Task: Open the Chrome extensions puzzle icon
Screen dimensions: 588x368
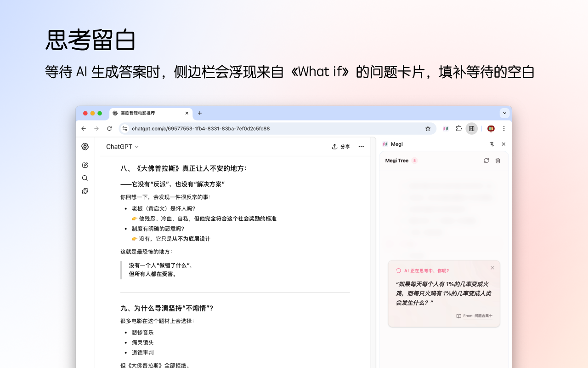Action: tap(458, 129)
